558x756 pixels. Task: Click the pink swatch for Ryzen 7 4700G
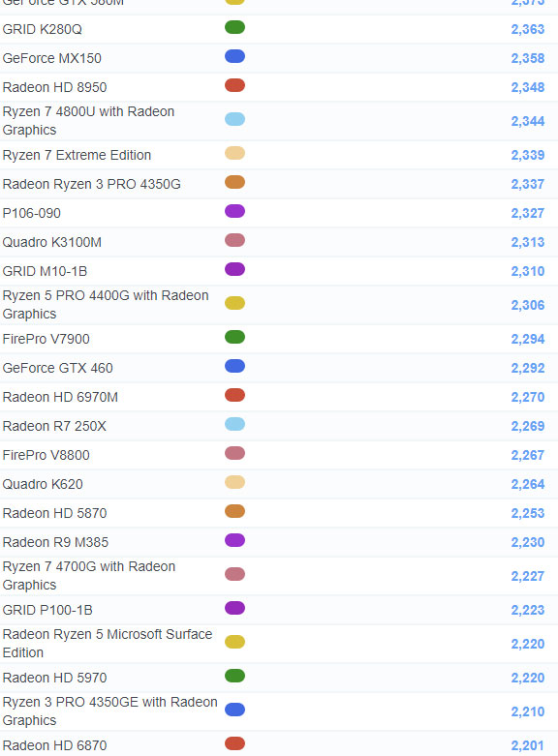[x=234, y=574]
